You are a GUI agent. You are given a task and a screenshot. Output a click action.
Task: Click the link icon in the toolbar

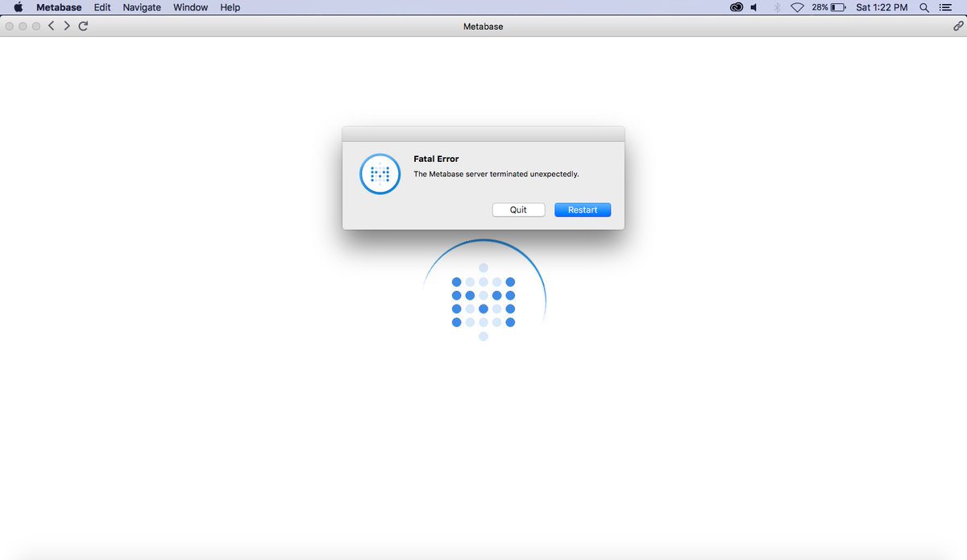[x=958, y=26]
